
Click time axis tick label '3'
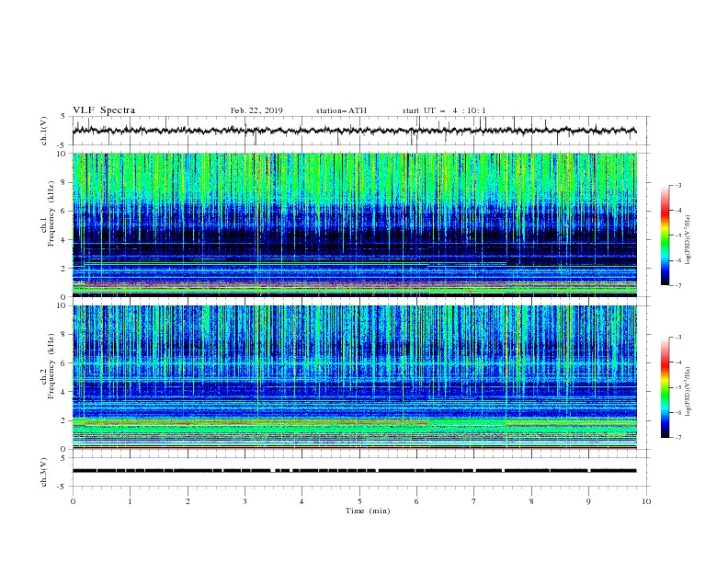coord(245,501)
